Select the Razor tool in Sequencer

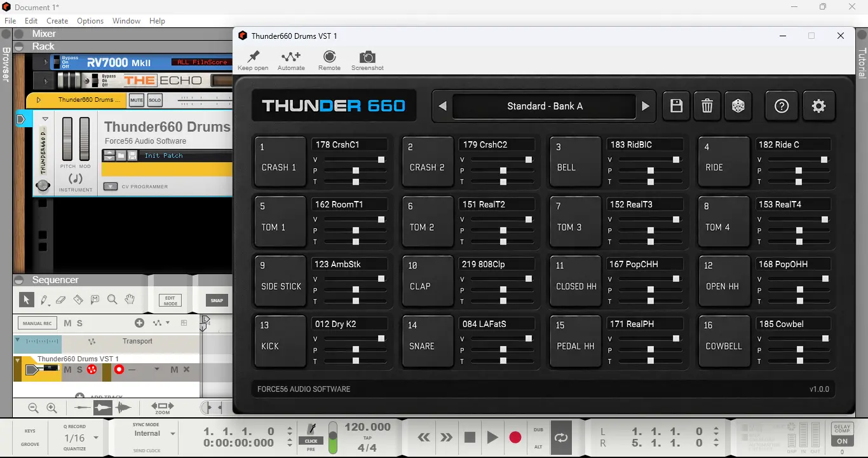[78, 300]
